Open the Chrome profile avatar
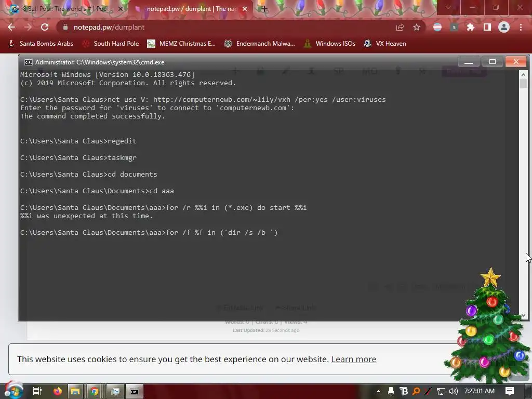Viewport: 532px width, 399px height. (504, 27)
